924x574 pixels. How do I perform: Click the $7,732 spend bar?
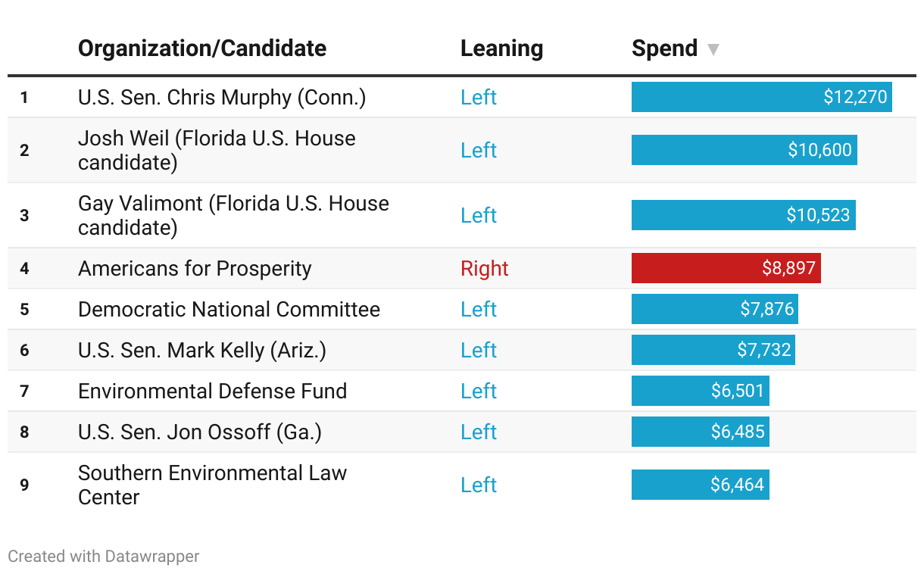point(713,351)
